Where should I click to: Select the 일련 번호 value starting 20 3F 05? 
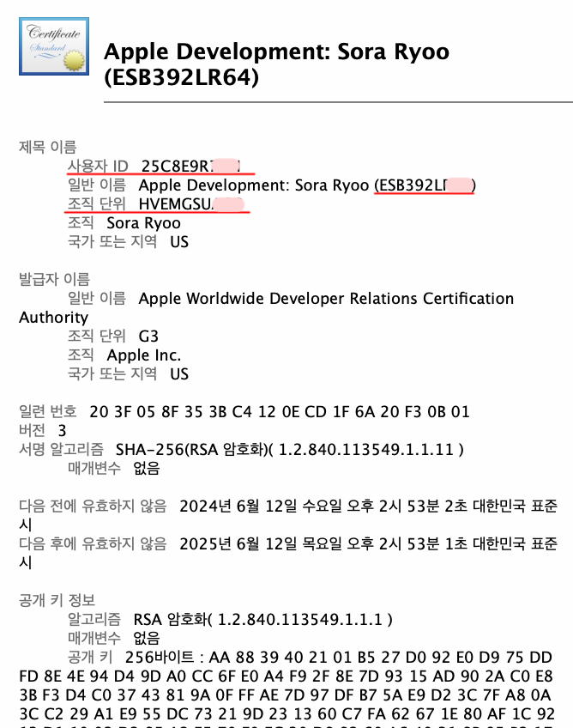280,412
